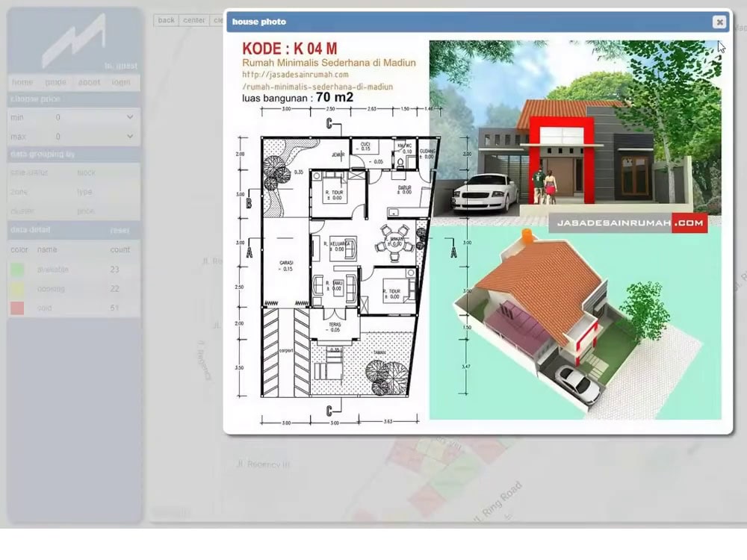Open the guide menu item
Screen dimensions: 747x560
56,82
